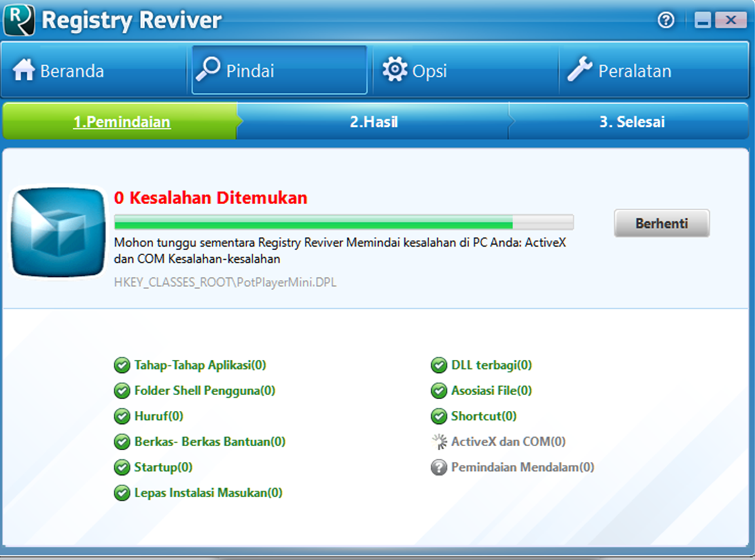Click Shortcut(0) label
Screen dimensions: 755x560
483,416
